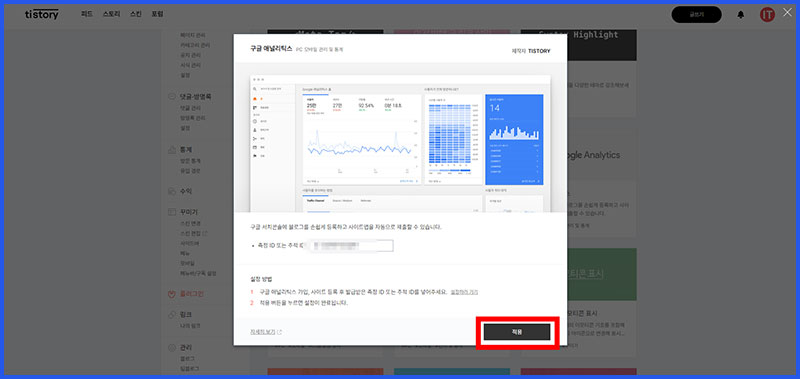
Task: Open 유입 경로 under 통계
Action: click(x=190, y=171)
